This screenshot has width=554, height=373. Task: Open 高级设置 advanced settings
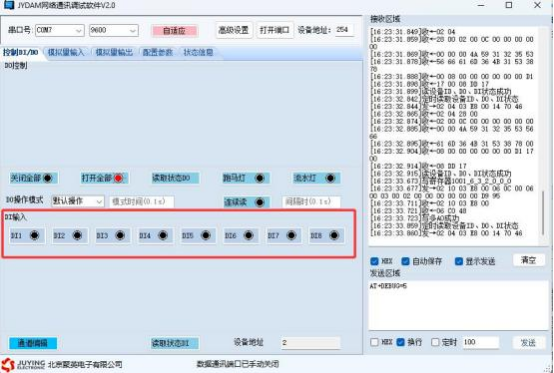234,30
